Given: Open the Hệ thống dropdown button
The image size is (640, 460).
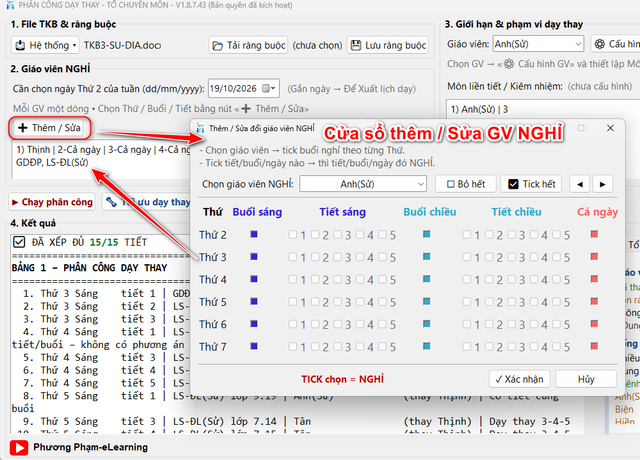Looking at the screenshot, I should tap(45, 45).
